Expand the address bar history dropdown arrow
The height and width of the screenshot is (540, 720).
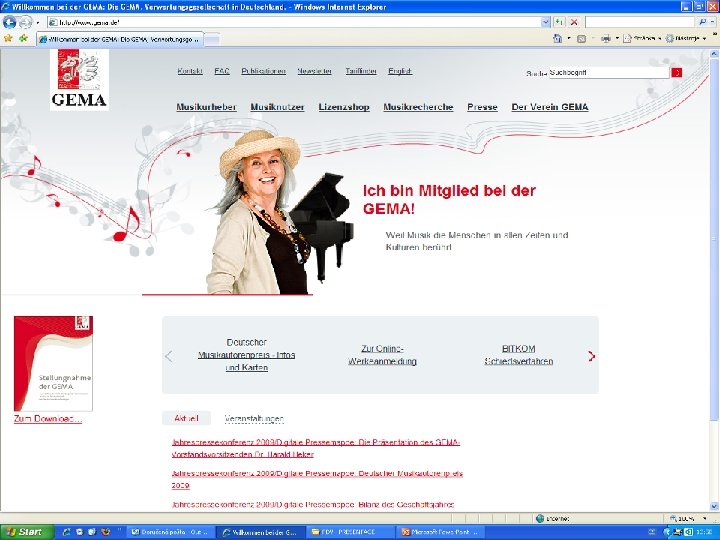tap(546, 22)
